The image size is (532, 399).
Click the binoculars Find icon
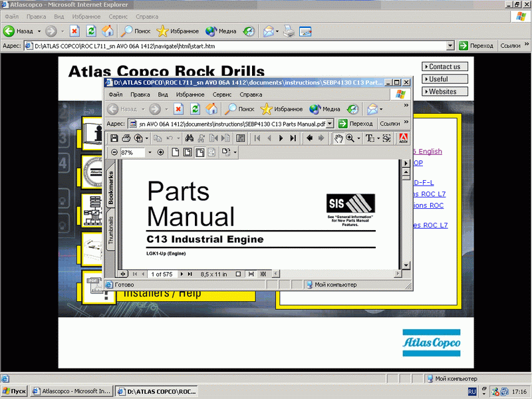(189, 138)
